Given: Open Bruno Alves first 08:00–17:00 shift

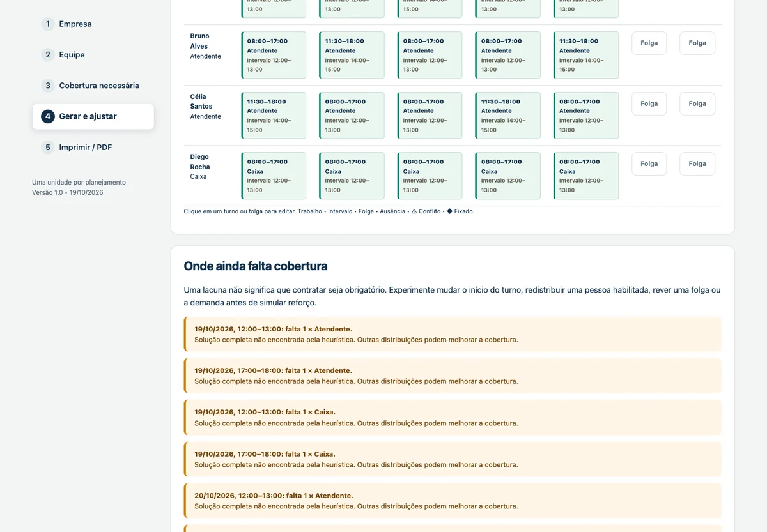Looking at the screenshot, I should [274, 55].
